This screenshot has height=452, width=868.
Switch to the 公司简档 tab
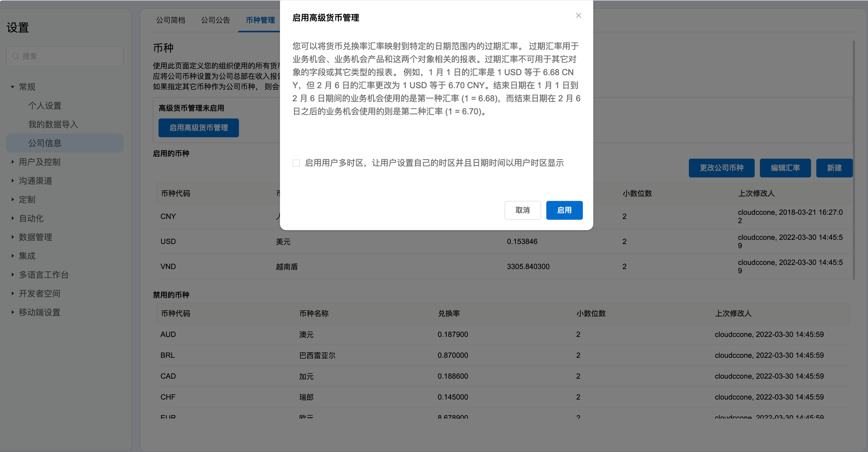171,20
